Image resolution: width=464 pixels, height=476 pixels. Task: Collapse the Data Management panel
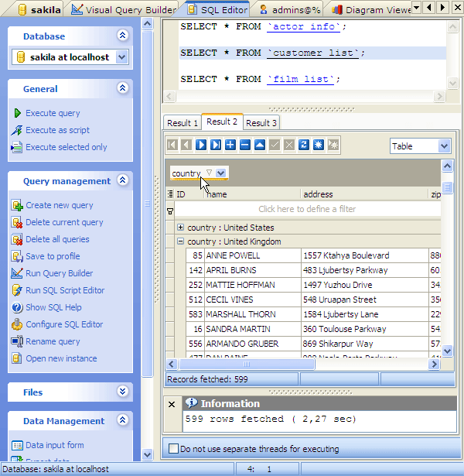click(122, 420)
